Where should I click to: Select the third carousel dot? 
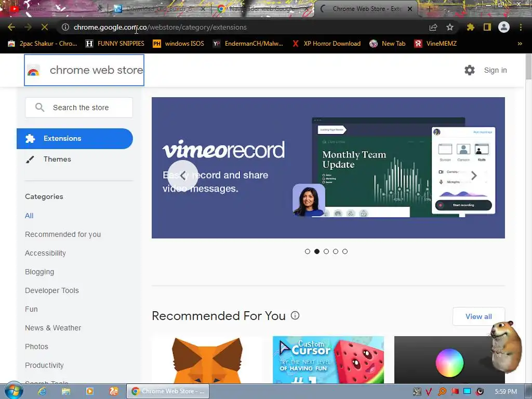326,251
